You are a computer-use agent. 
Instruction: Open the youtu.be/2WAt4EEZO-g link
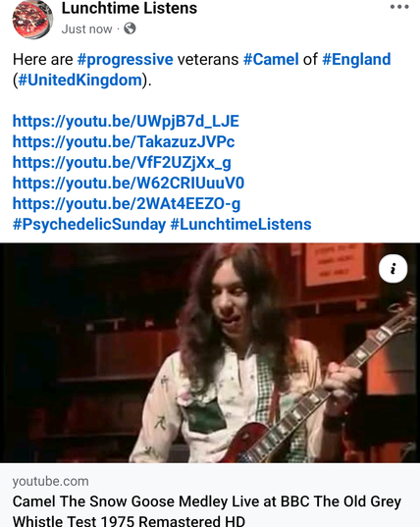(x=127, y=204)
